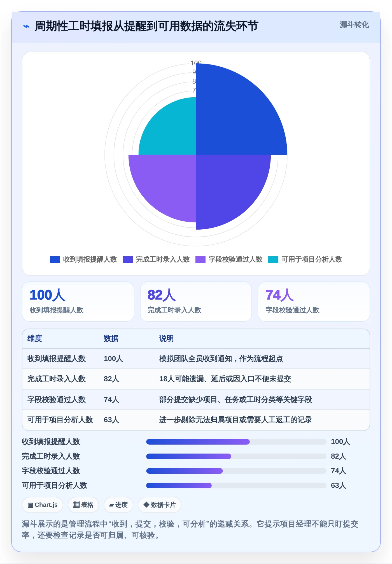Image resolution: width=392 pixels, height=564 pixels.
Task: Select the 收到填报提醒人数 table row label
Action: click(57, 359)
